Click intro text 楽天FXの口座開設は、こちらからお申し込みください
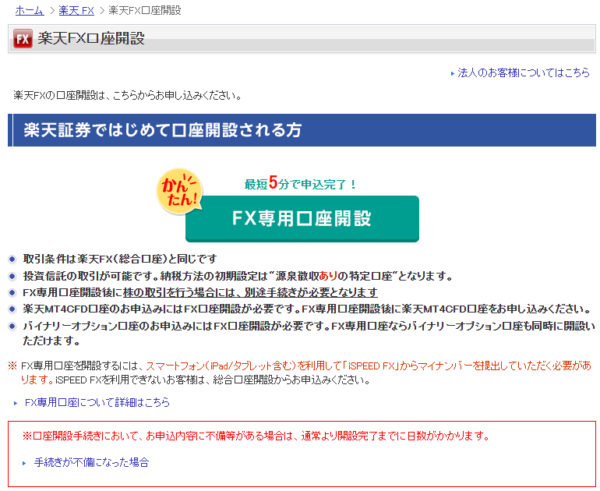 (x=128, y=95)
